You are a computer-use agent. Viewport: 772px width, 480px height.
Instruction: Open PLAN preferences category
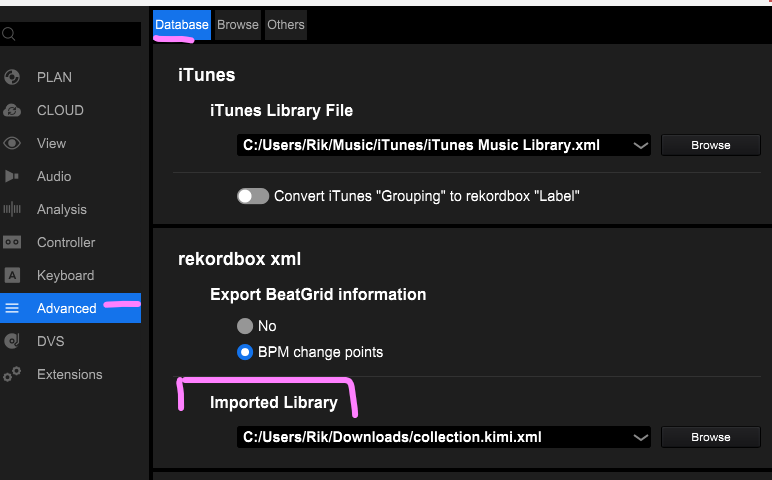pyautogui.click(x=54, y=77)
